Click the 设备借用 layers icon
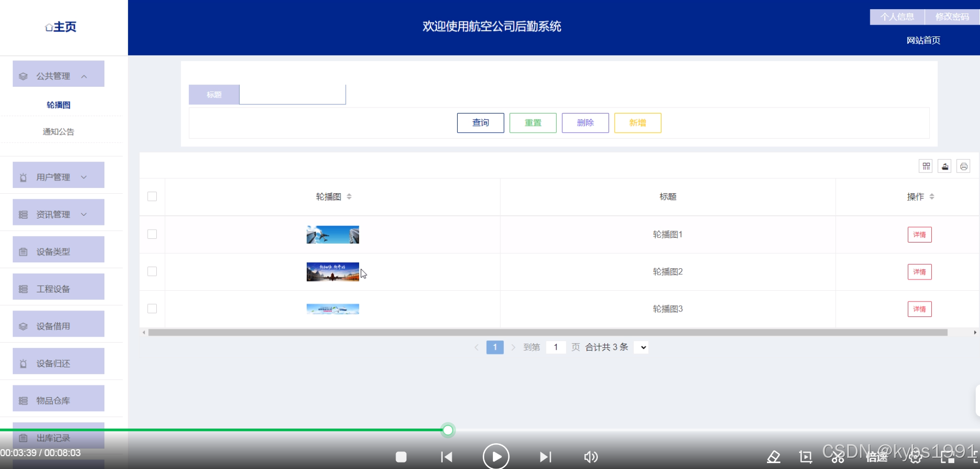 coord(23,326)
